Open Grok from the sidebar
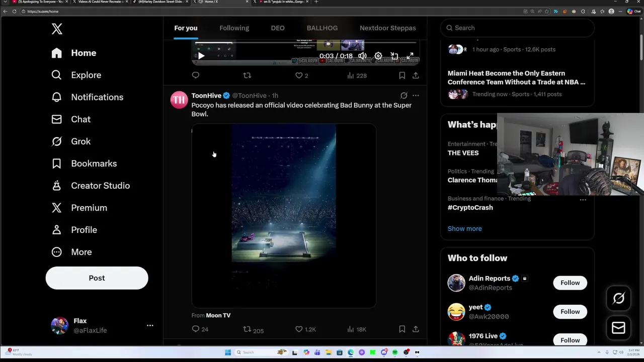This screenshot has height=362, width=644. (71, 141)
